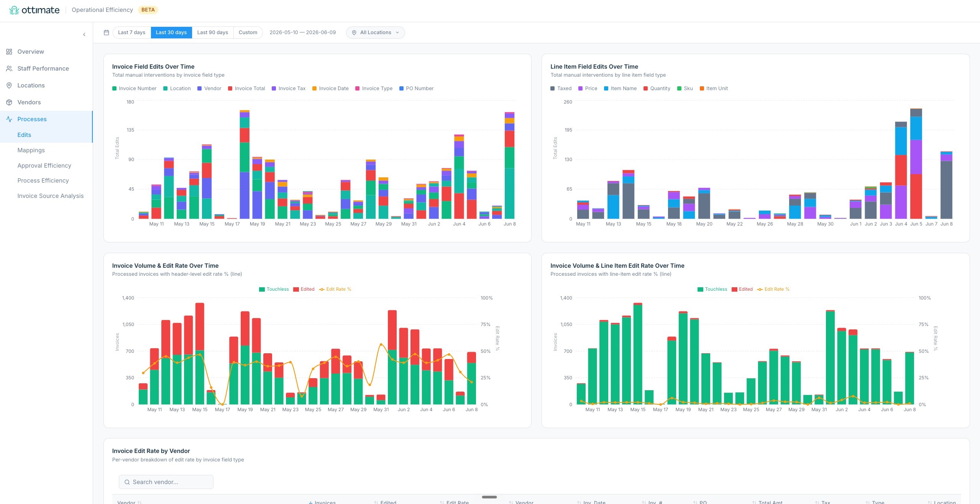Click the Ottimate logo icon
The height and width of the screenshot is (504, 980).
(14, 10)
